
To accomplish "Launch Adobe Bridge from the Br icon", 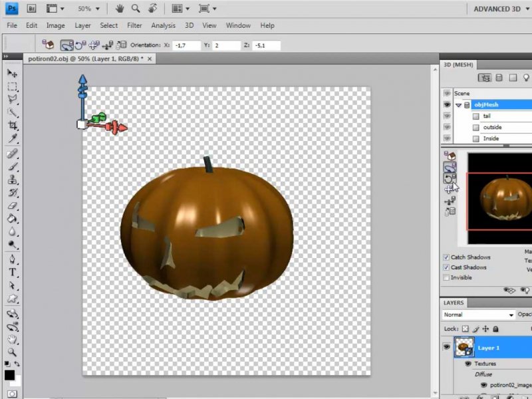I will pyautogui.click(x=32, y=9).
